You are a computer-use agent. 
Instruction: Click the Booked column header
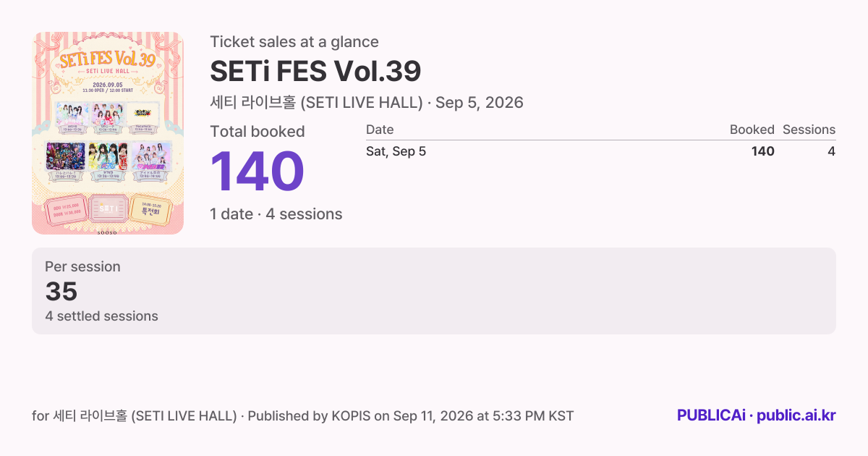click(x=752, y=130)
